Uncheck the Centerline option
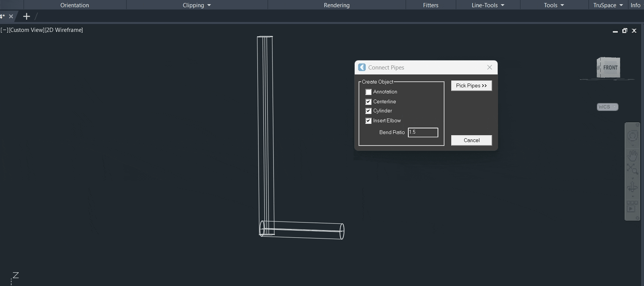Image resolution: width=644 pixels, height=286 pixels. click(368, 102)
